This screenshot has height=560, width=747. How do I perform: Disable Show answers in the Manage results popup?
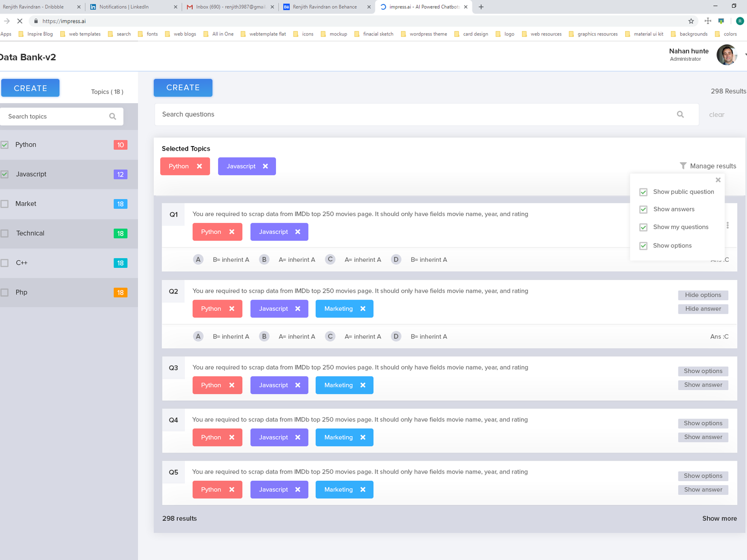click(643, 209)
